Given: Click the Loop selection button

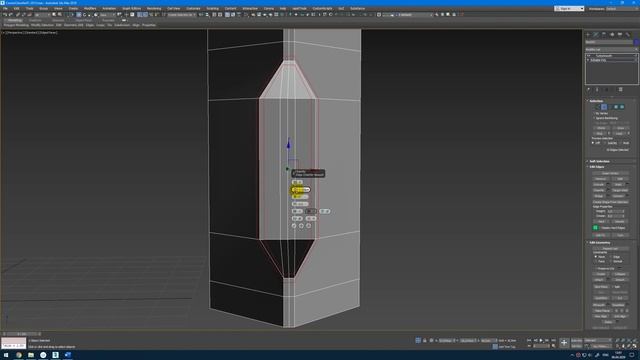Looking at the screenshot, I should (x=619, y=133).
